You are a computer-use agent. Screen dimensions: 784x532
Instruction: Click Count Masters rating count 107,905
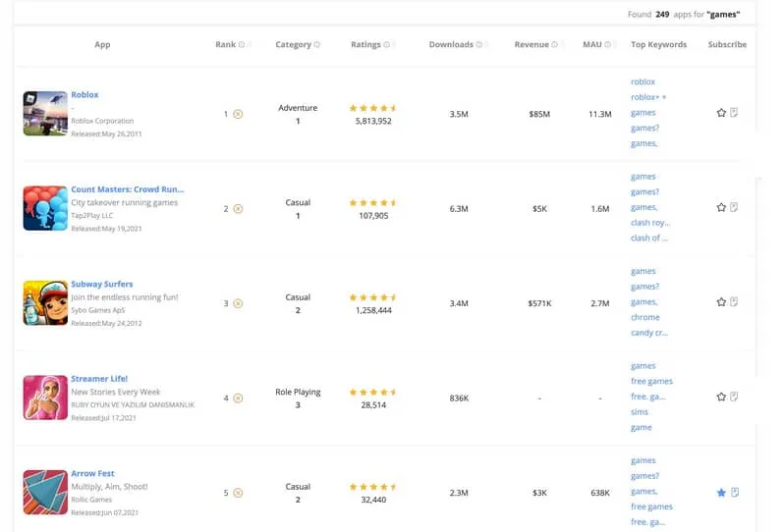[x=373, y=216]
